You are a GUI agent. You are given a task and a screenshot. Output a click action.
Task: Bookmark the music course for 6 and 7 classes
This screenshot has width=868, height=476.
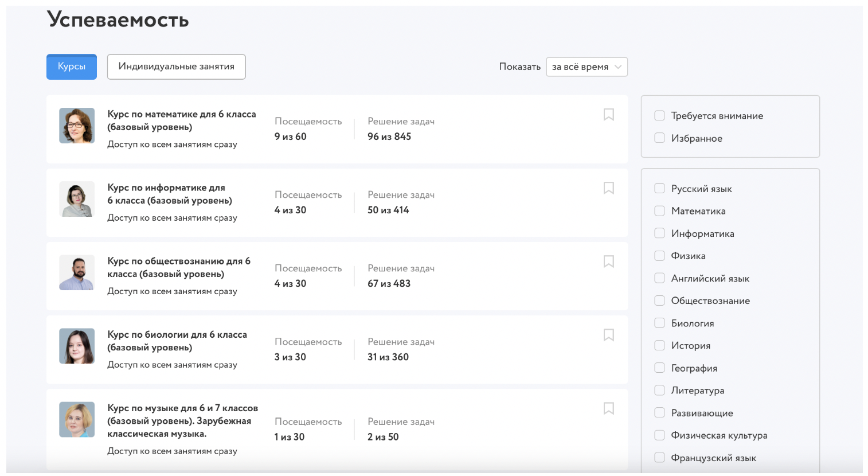coord(609,408)
